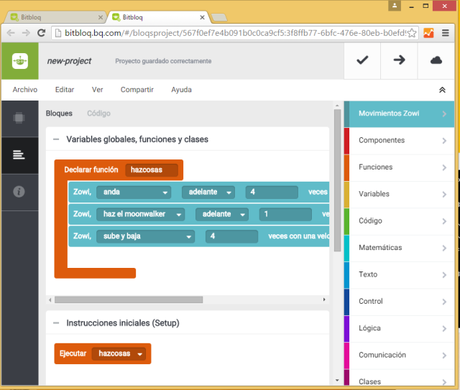Open the project info sidebar icon

[x=19, y=192]
